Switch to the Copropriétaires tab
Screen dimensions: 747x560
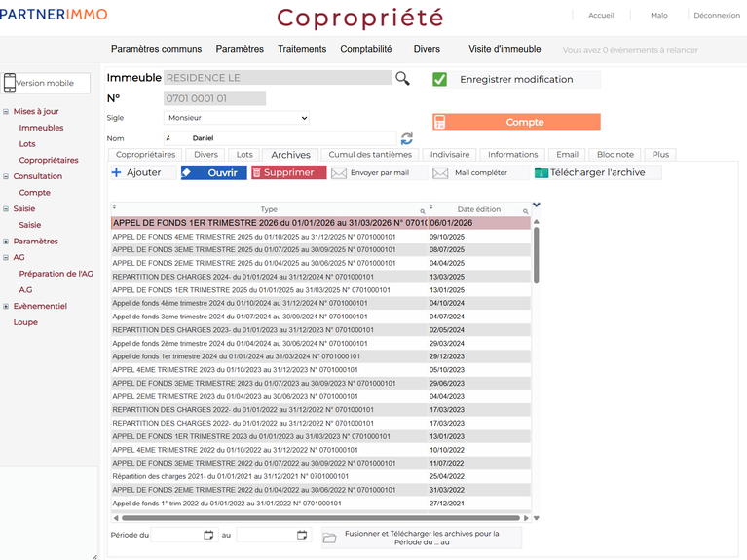(x=145, y=155)
